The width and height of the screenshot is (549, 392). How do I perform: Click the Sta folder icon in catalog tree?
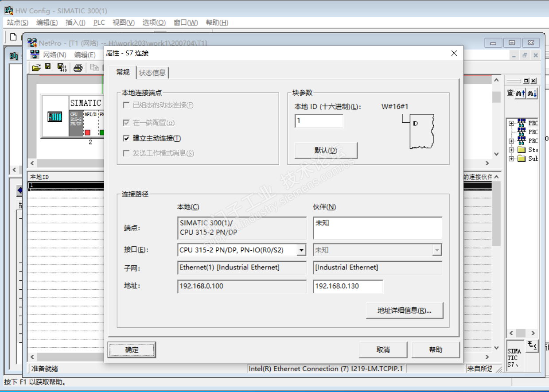[521, 150]
